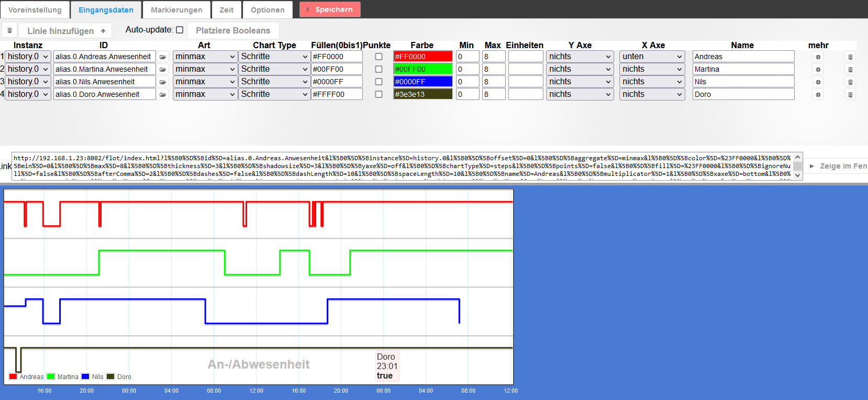Viewport: 868px width, 400px height.
Task: Open more settings gear for Nils line
Action: pyautogui.click(x=818, y=82)
